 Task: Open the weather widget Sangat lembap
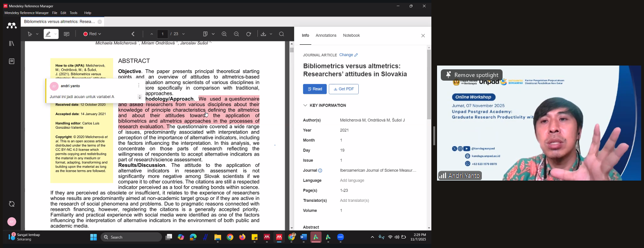(x=25, y=237)
